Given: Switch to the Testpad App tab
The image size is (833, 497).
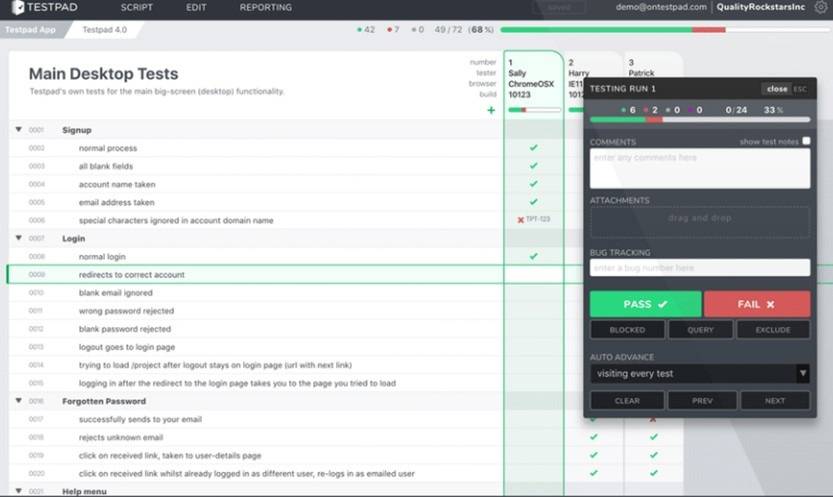Looking at the screenshot, I should coord(31,30).
